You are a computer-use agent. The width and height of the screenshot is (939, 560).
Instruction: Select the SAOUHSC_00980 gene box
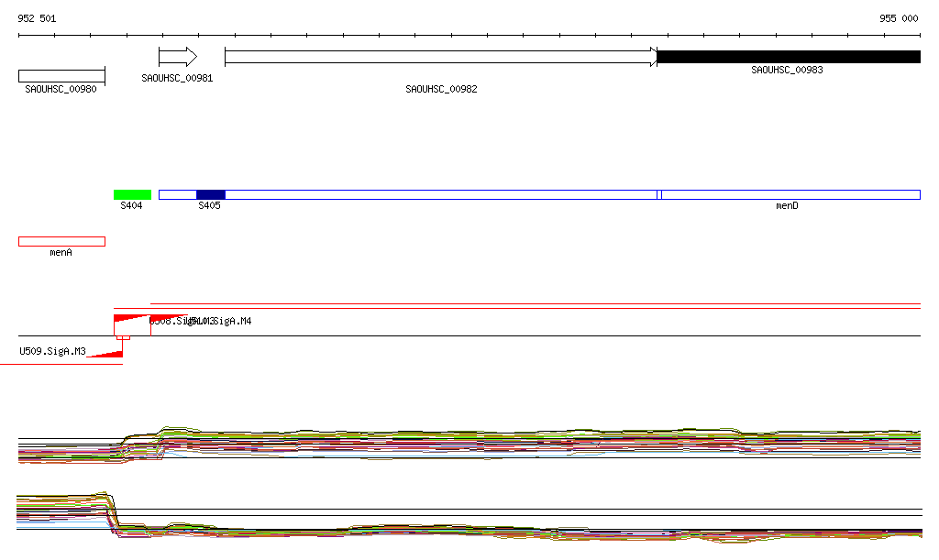point(61,75)
